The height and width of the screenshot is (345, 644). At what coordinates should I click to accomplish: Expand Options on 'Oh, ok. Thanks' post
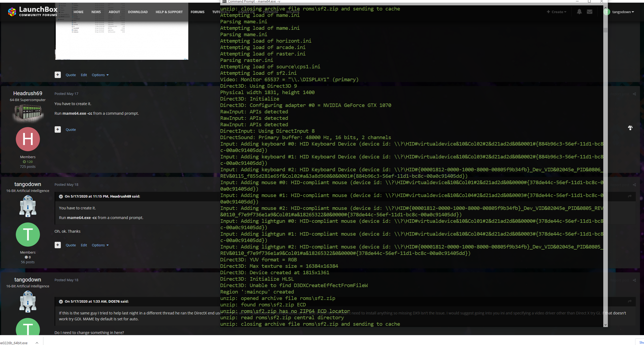click(x=100, y=245)
